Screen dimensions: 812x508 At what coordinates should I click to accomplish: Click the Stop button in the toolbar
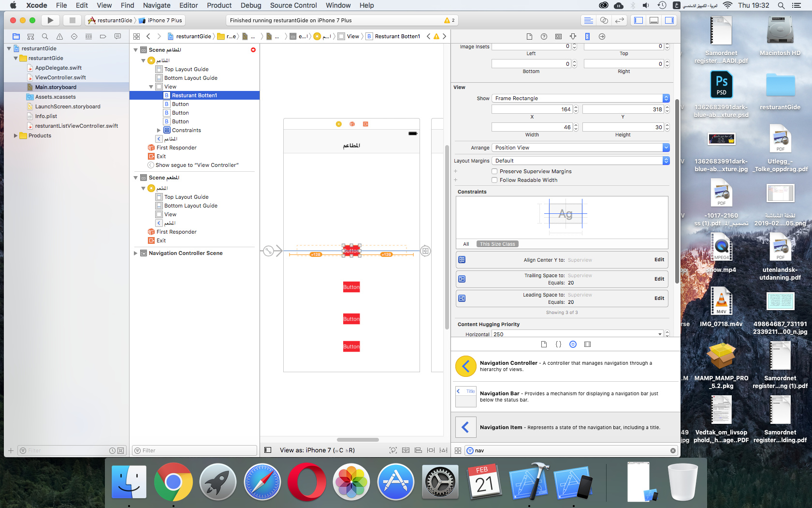click(x=72, y=20)
